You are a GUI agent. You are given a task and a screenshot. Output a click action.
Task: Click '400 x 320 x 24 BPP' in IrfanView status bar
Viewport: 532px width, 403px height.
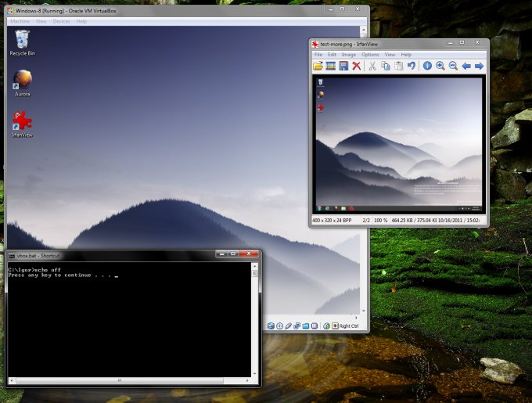pos(332,221)
